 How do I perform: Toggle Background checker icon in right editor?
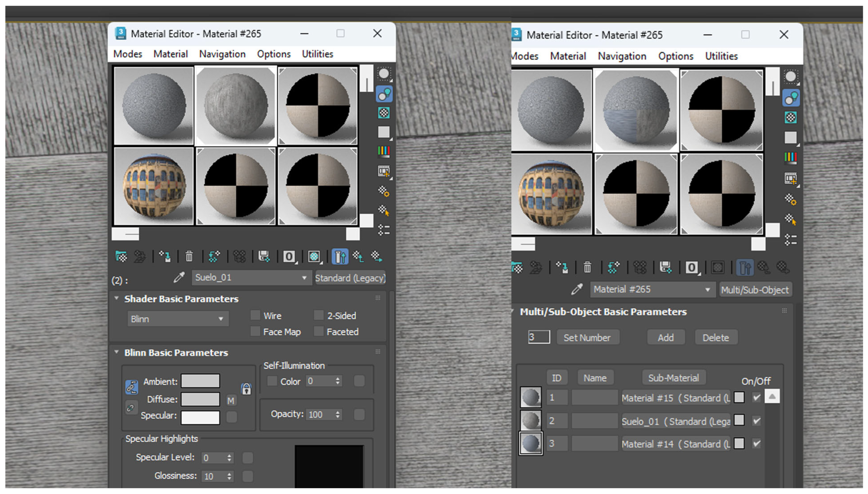click(x=790, y=118)
